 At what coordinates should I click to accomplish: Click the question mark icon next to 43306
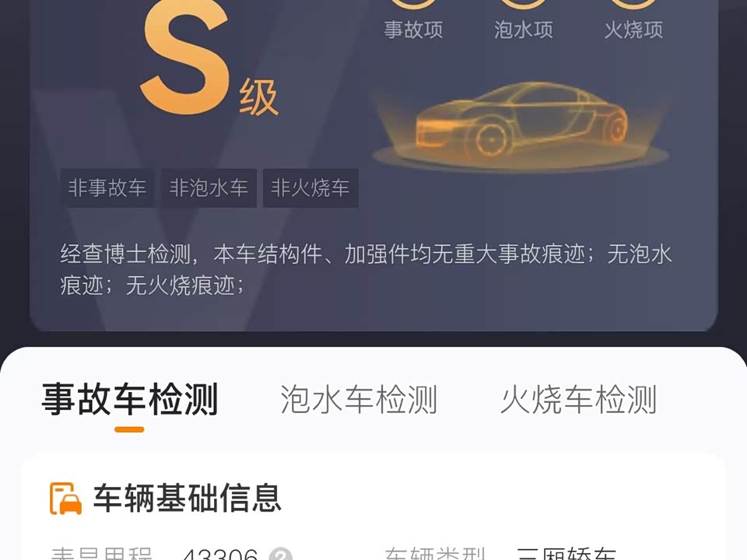point(280,554)
